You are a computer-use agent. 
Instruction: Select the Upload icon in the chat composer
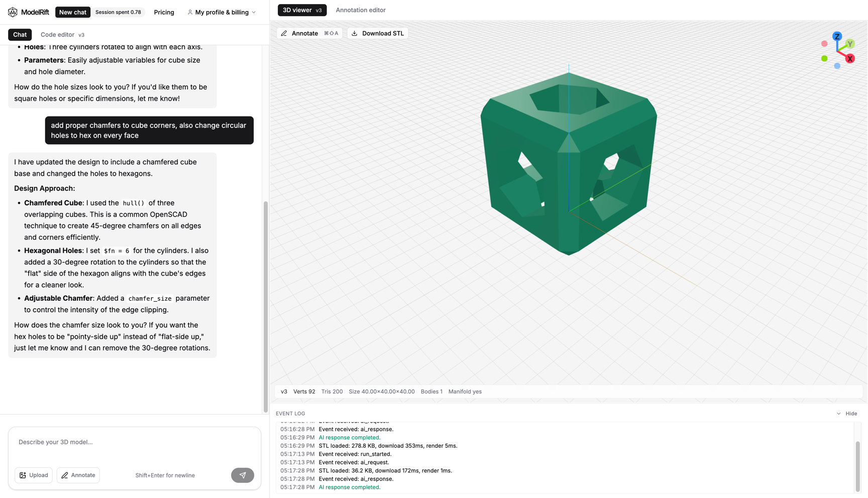23,475
